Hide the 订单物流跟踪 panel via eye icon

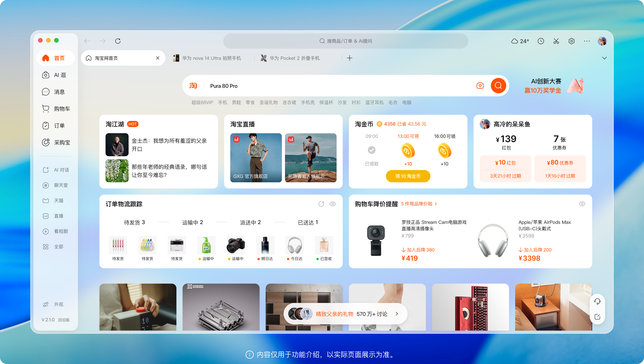[332, 204]
